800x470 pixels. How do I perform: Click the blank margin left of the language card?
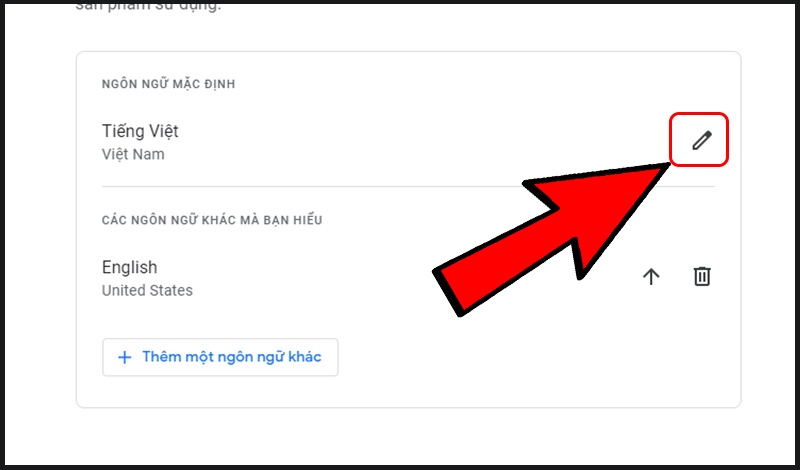pyautogui.click(x=41, y=230)
